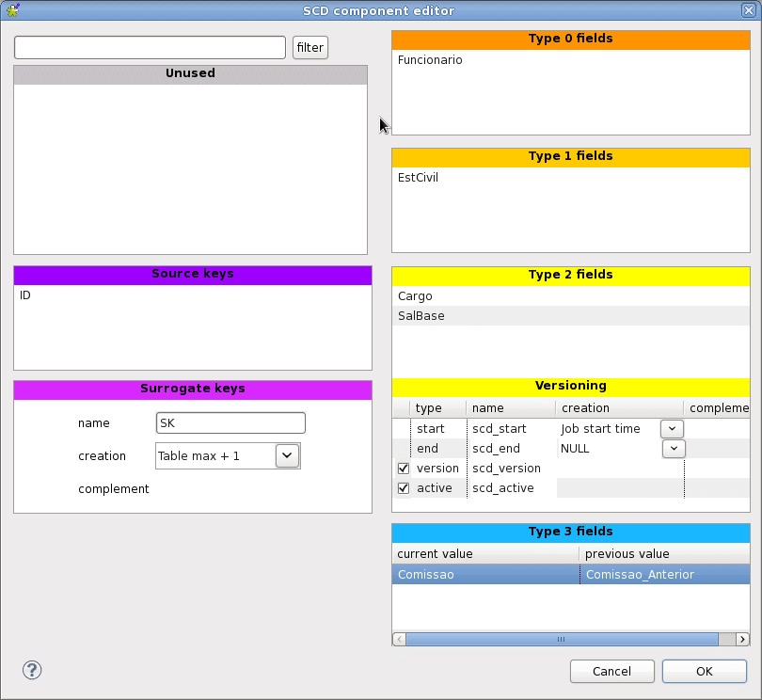This screenshot has width=762, height=700.
Task: Click the OK button
Action: pos(704,671)
